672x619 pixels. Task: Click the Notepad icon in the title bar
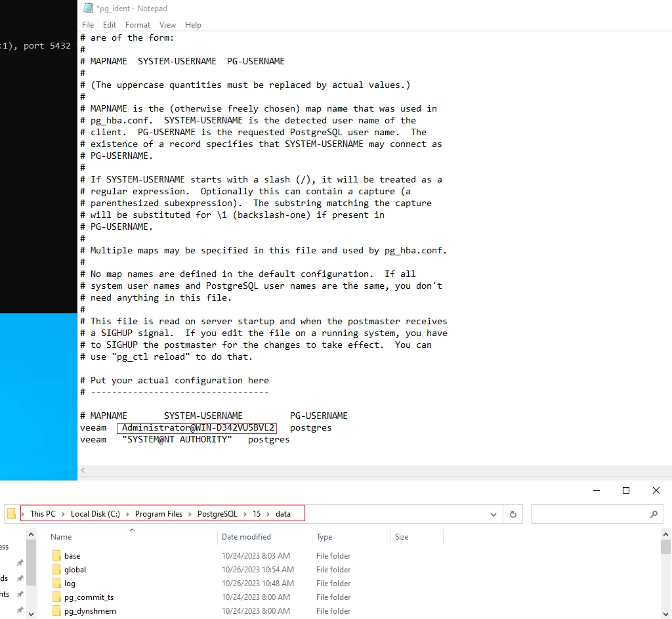(x=88, y=8)
